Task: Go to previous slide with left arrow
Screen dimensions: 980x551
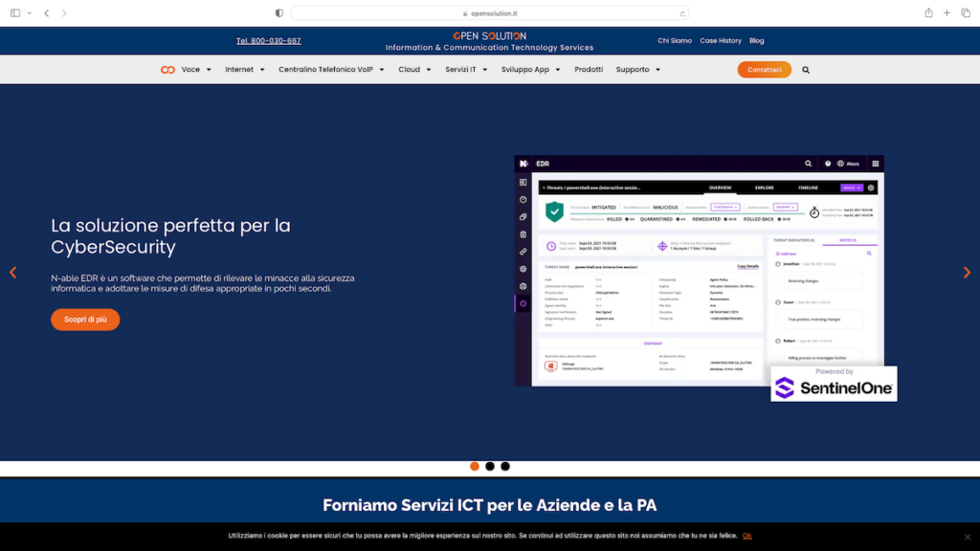Action: click(x=12, y=273)
